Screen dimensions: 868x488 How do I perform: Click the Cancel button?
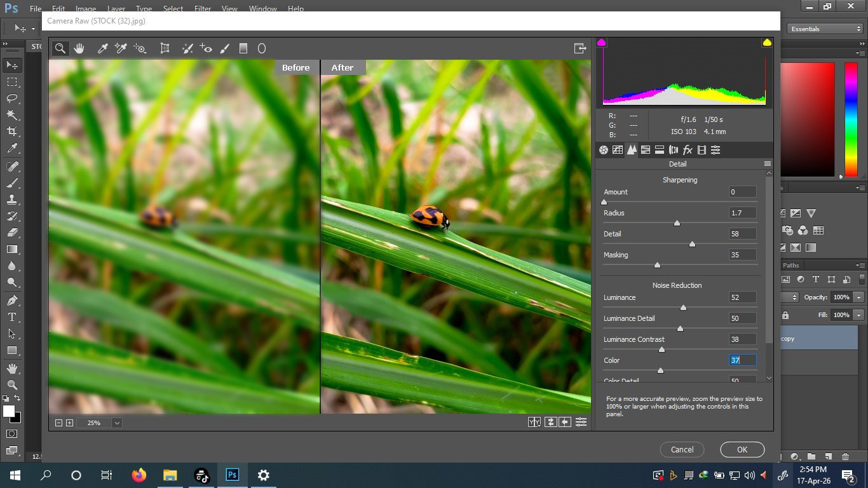682,449
